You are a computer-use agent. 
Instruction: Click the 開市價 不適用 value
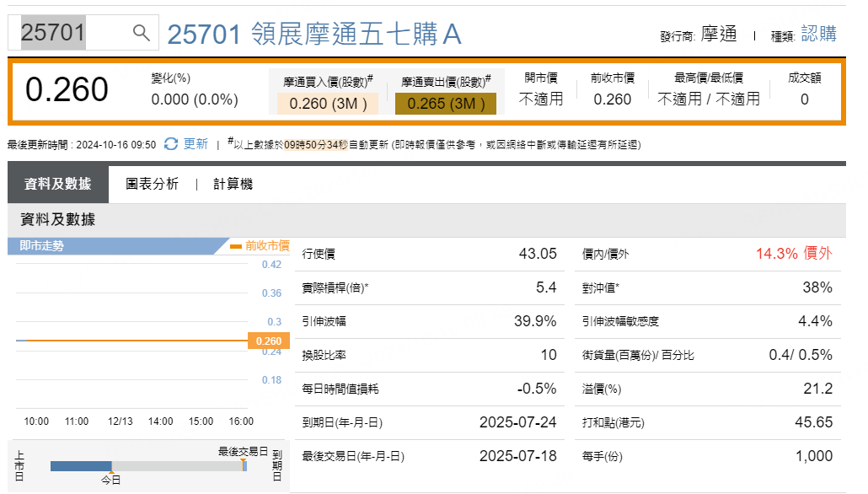541,99
